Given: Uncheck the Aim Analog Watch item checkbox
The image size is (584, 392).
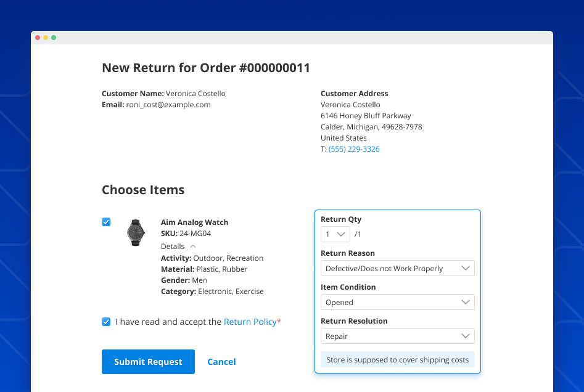Looking at the screenshot, I should (x=106, y=222).
